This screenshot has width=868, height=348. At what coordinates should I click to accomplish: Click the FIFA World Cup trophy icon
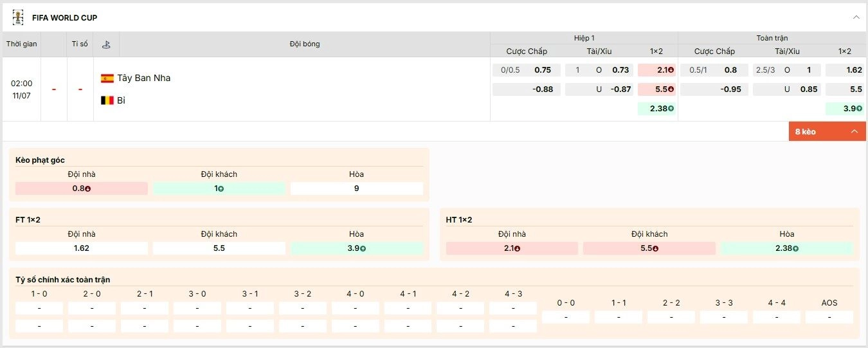[x=18, y=17]
